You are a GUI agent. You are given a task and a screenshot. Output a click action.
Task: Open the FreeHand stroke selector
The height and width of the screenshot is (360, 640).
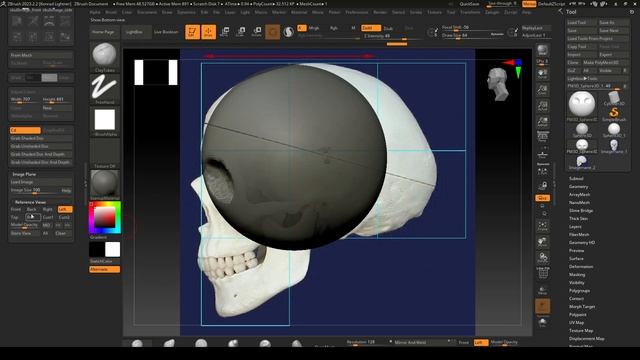tap(104, 89)
